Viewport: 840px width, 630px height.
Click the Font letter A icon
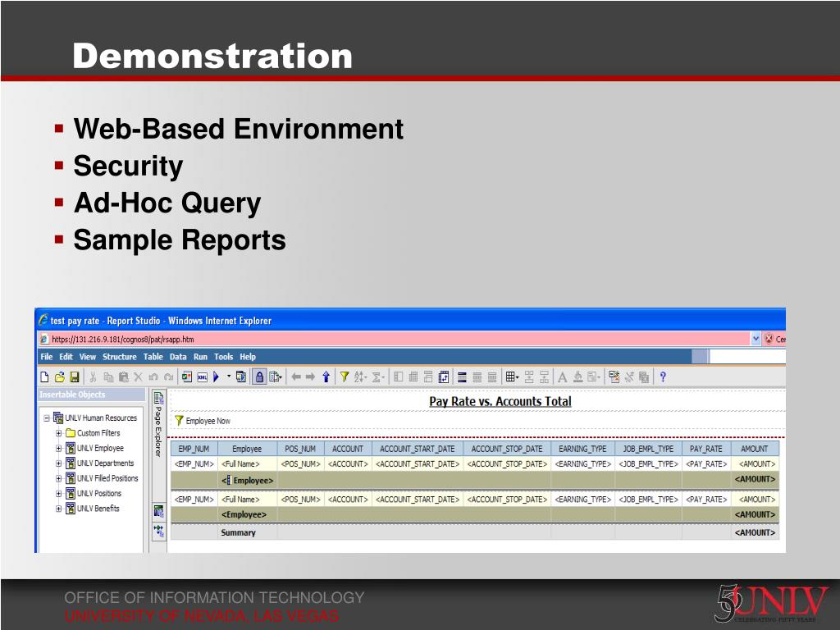(x=562, y=377)
